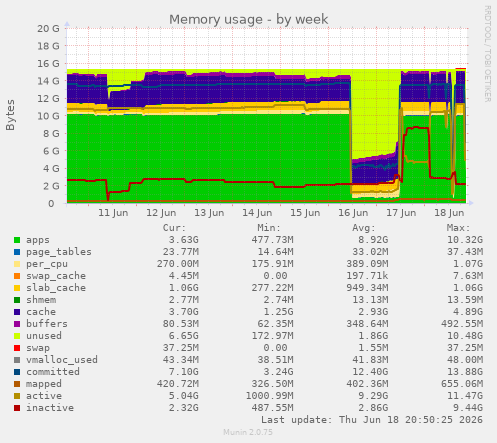Click the 'shmem' legend label
Image resolution: width=497 pixels, height=443 pixels.
[41, 300]
